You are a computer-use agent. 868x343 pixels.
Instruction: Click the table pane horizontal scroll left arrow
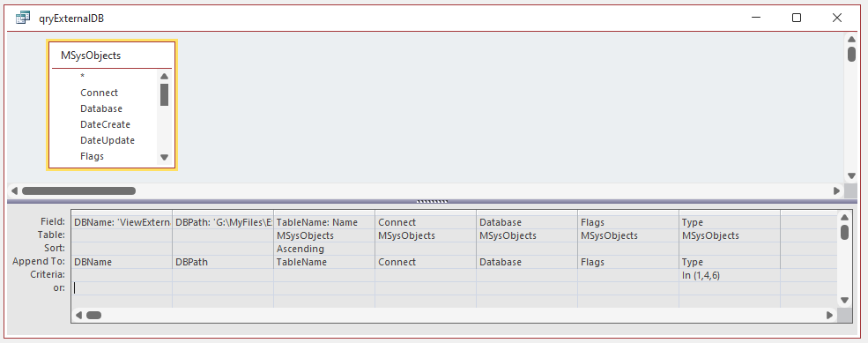tap(14, 191)
